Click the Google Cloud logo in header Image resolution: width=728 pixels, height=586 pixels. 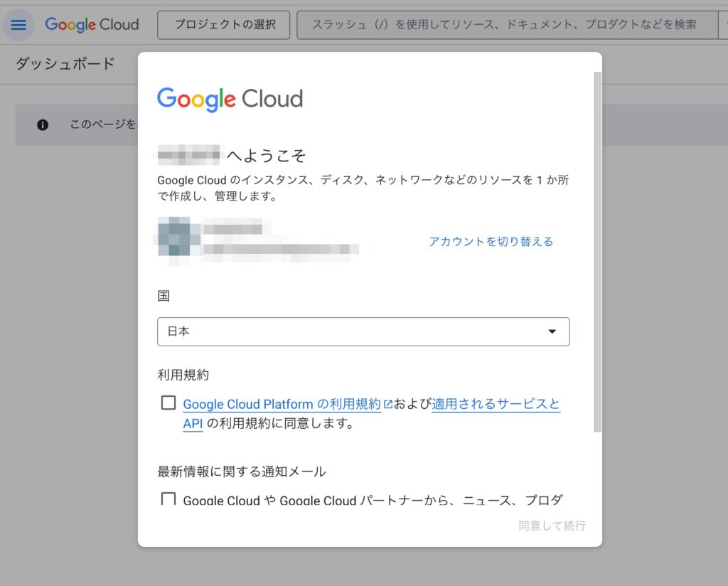coord(92,25)
